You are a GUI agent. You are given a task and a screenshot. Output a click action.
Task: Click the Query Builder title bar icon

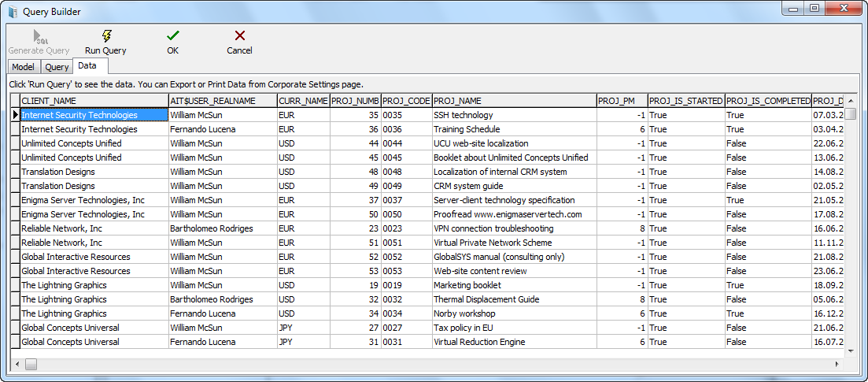(13, 11)
